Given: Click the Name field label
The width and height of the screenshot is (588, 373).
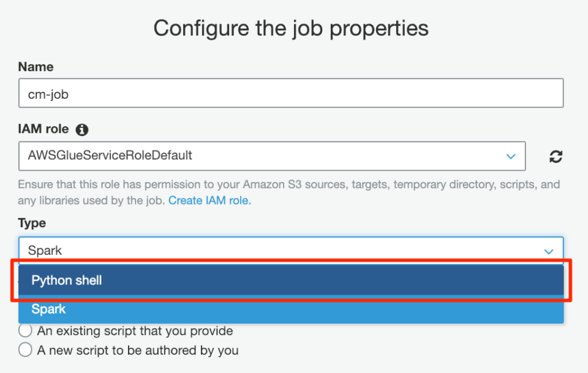Looking at the screenshot, I should [x=36, y=67].
